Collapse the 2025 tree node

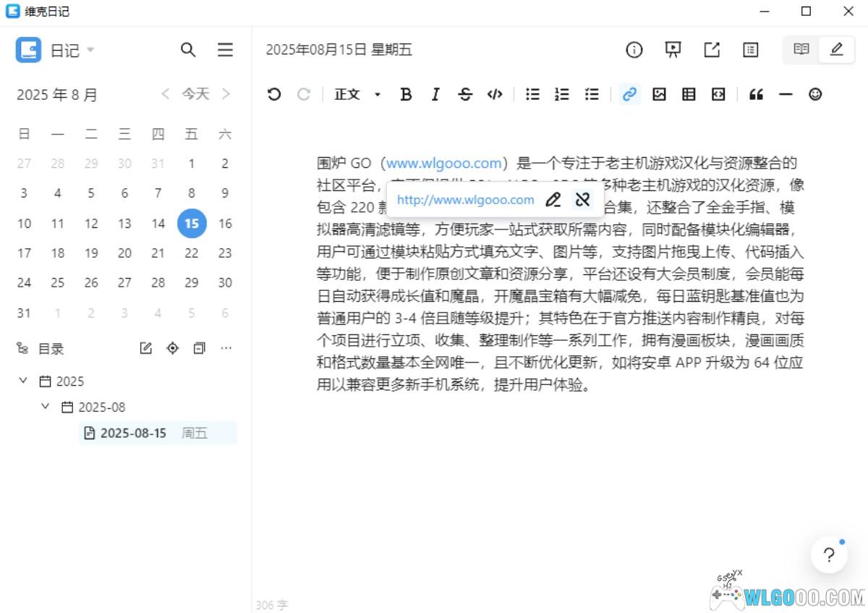(x=24, y=381)
